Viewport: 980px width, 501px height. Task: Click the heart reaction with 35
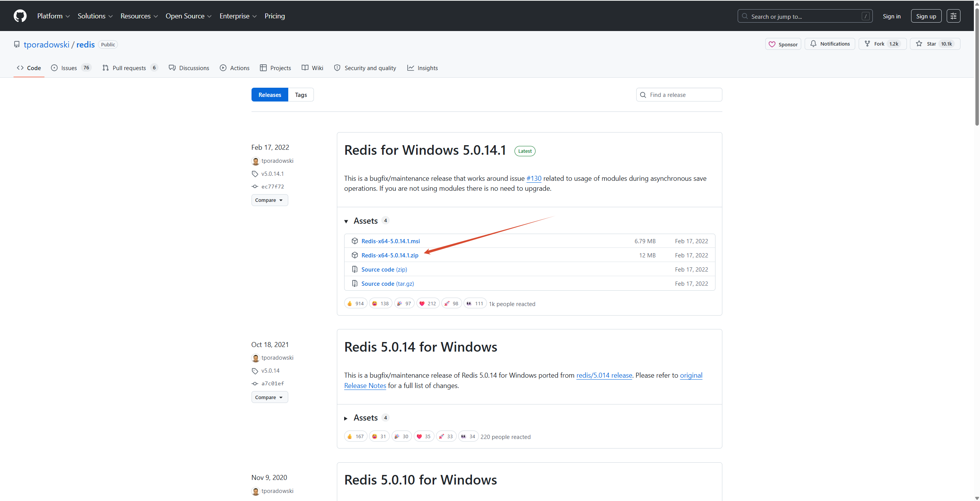(x=424, y=436)
